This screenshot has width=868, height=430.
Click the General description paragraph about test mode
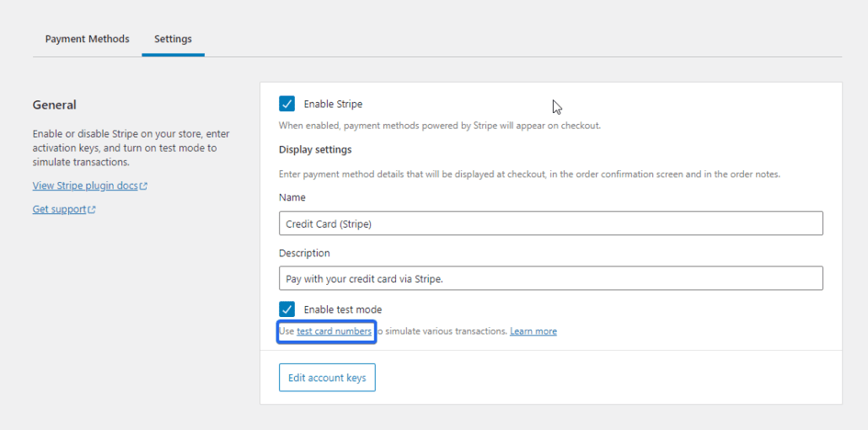tap(131, 148)
